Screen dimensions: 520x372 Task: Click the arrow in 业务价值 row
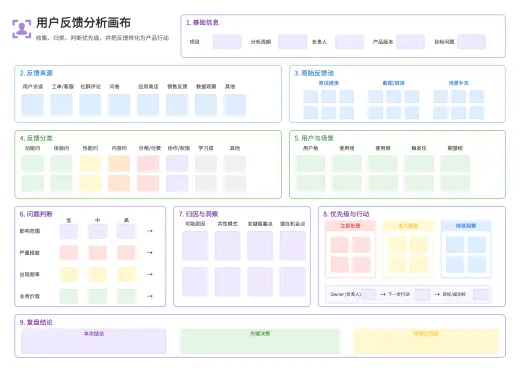tap(150, 296)
